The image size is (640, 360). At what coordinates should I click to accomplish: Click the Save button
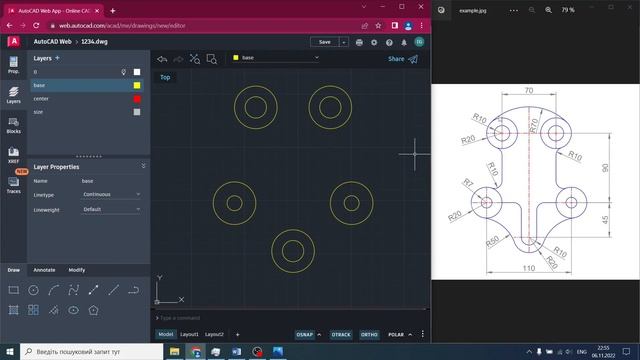coord(325,42)
